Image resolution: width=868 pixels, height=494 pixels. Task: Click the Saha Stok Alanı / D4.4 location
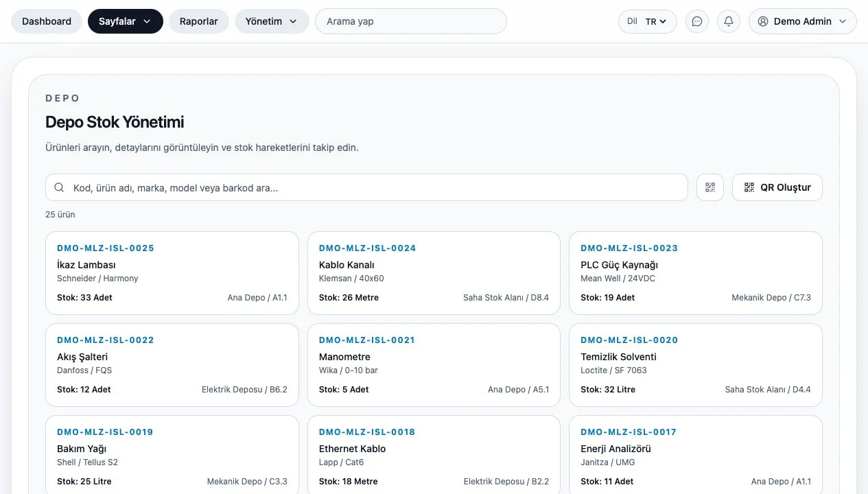(x=768, y=390)
